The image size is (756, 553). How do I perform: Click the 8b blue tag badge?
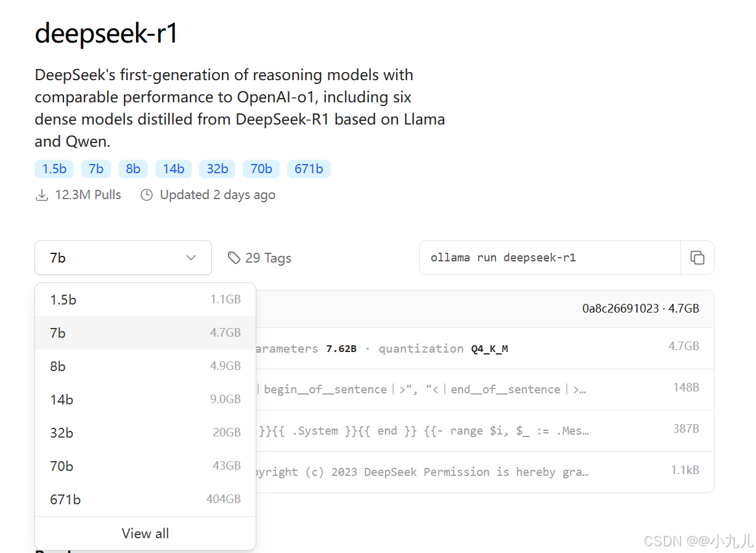pyautogui.click(x=133, y=169)
